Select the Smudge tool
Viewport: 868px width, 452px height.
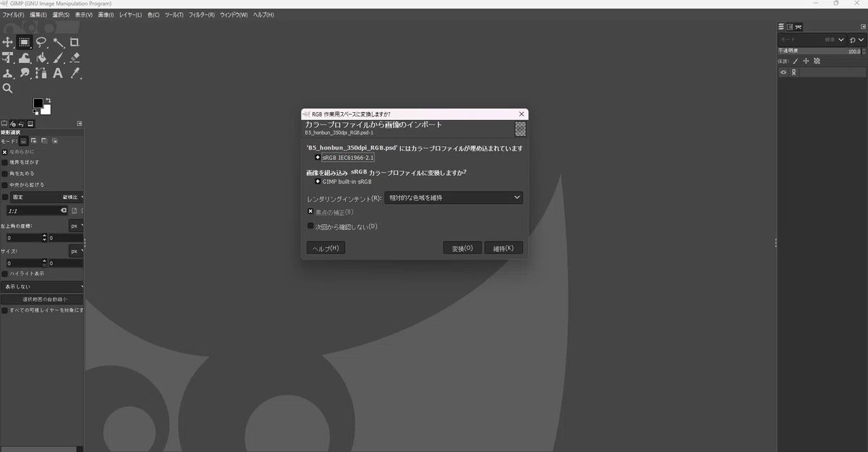(24, 73)
